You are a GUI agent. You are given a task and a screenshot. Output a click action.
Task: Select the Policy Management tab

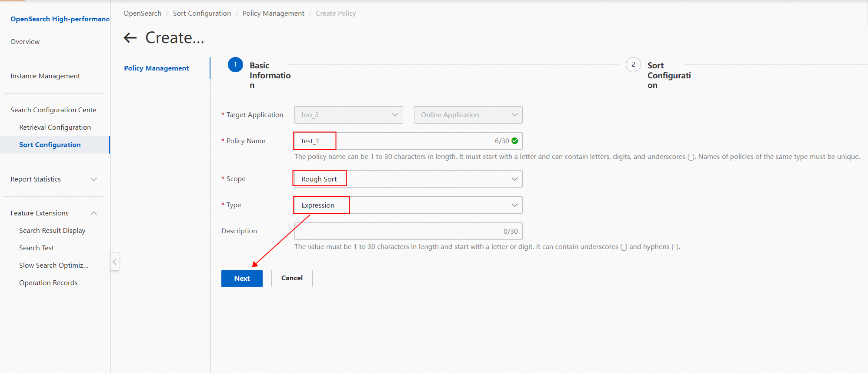click(157, 68)
